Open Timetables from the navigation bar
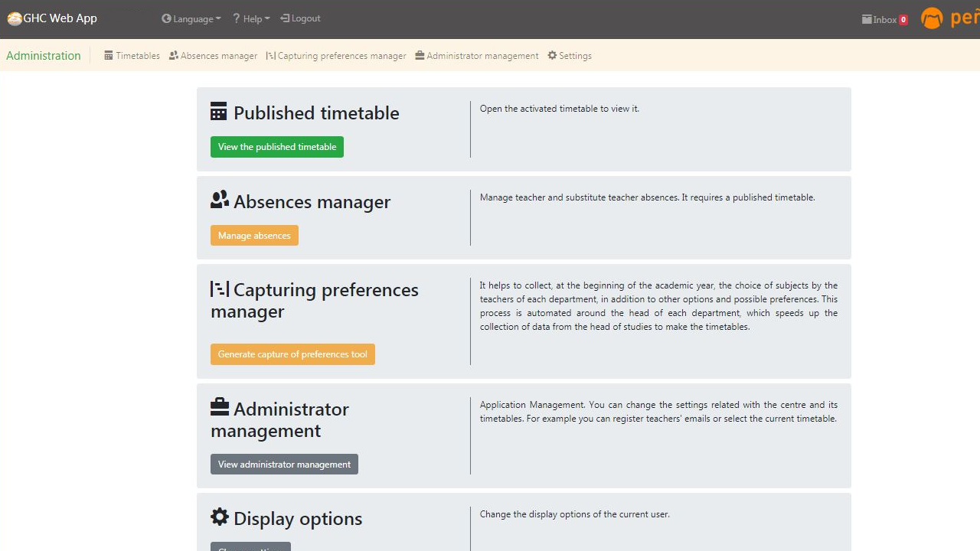 [132, 55]
